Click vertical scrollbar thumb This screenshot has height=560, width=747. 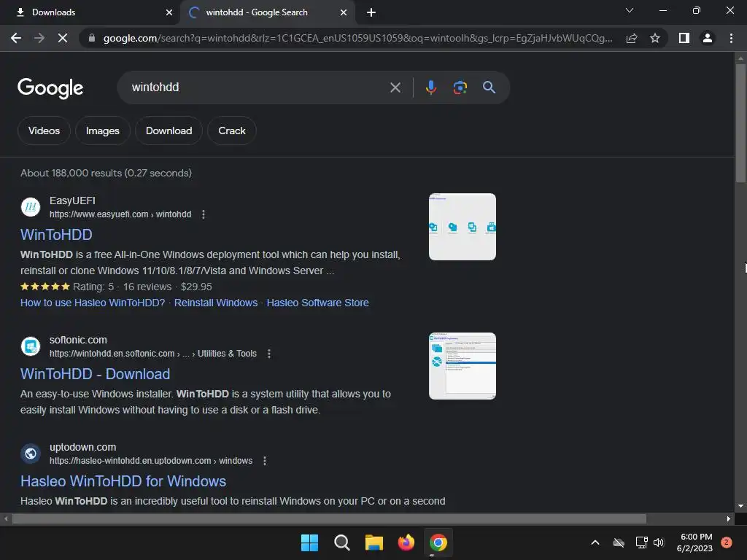point(740,122)
